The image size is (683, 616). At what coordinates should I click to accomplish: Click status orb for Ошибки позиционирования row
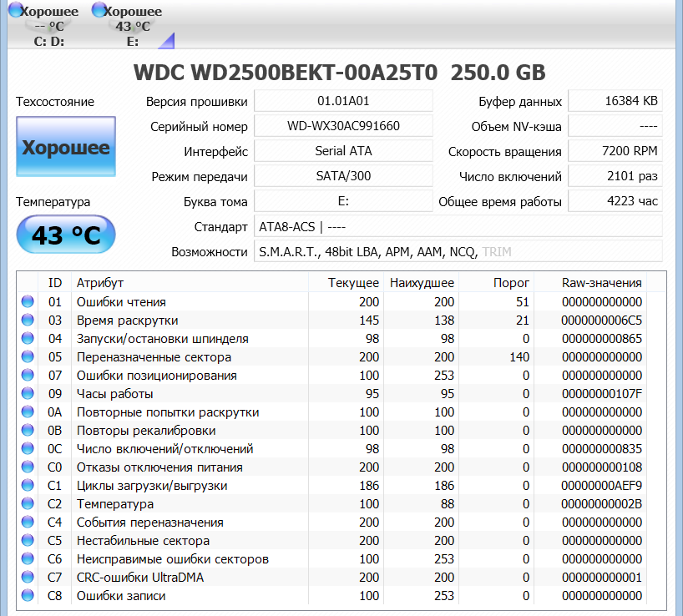(28, 375)
